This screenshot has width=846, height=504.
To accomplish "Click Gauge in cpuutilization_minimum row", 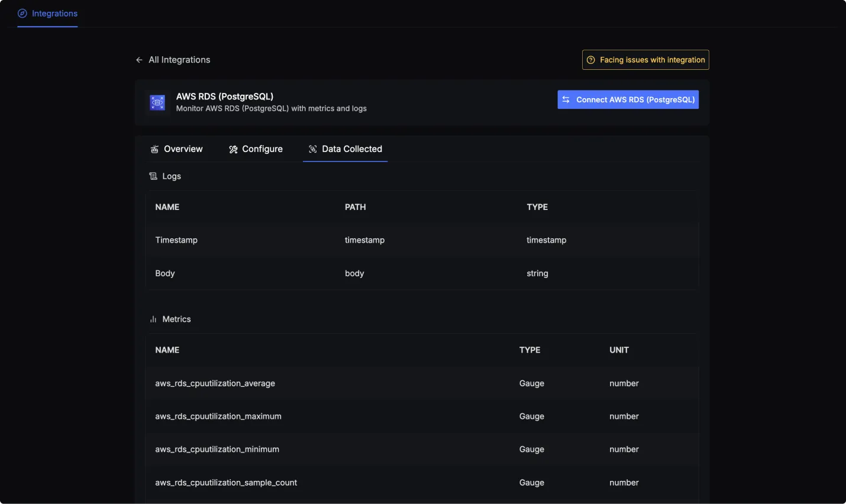I will coord(532,450).
